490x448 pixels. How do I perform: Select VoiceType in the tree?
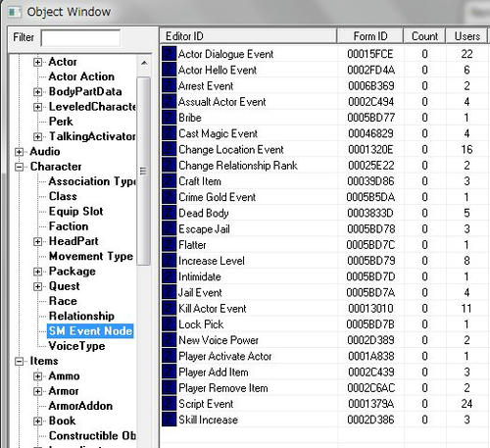tap(76, 346)
